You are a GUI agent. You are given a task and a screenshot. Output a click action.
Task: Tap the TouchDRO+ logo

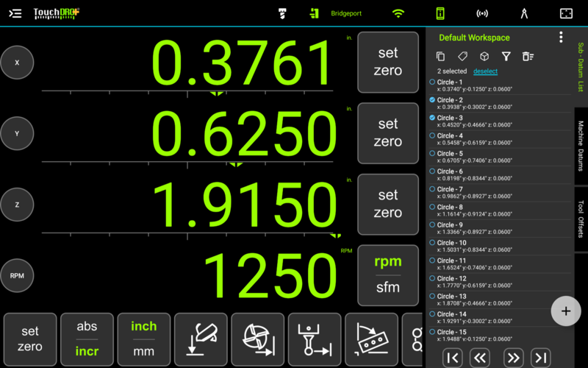(57, 13)
